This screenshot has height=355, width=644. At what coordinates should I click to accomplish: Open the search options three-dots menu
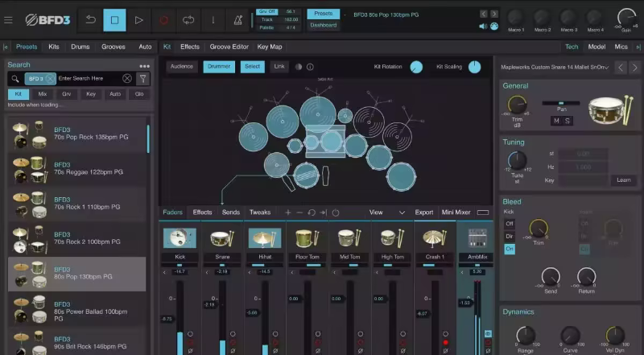pos(144,66)
